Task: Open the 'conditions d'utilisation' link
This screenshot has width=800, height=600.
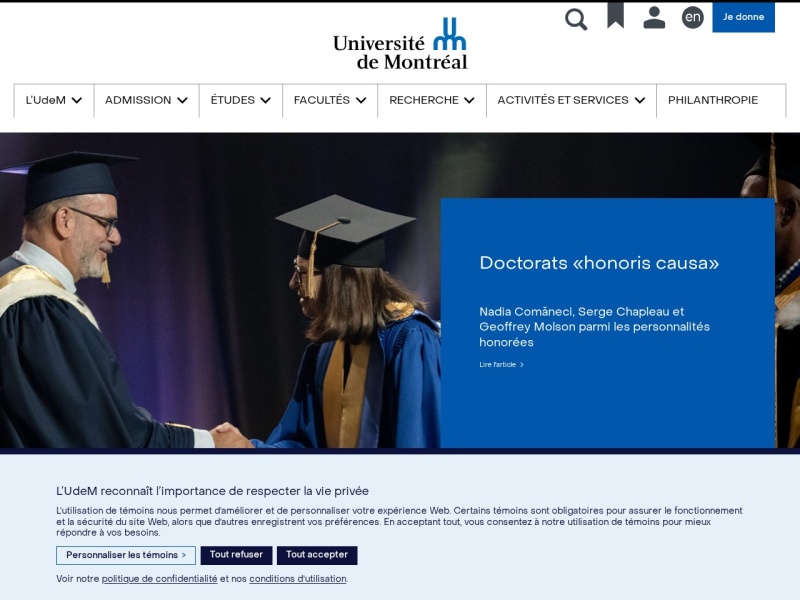Action: [x=297, y=579]
